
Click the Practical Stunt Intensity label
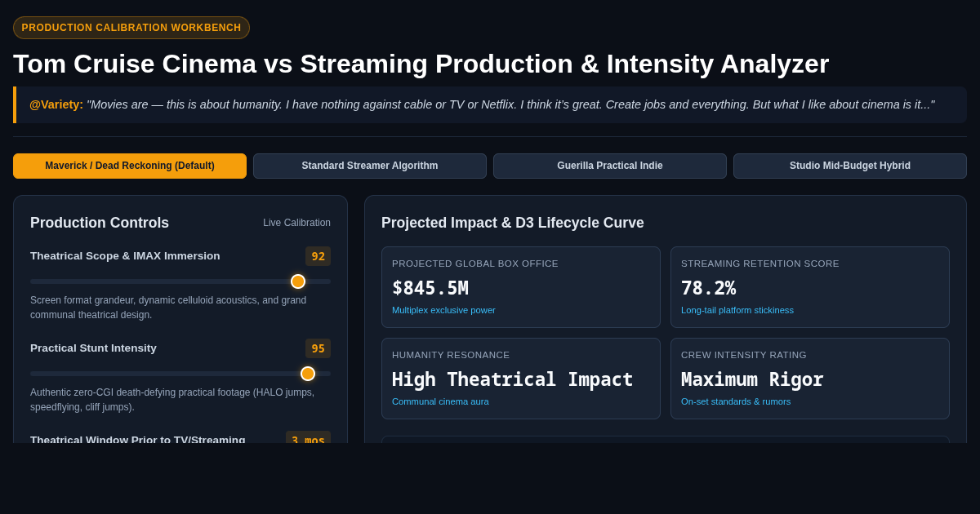pos(93,348)
